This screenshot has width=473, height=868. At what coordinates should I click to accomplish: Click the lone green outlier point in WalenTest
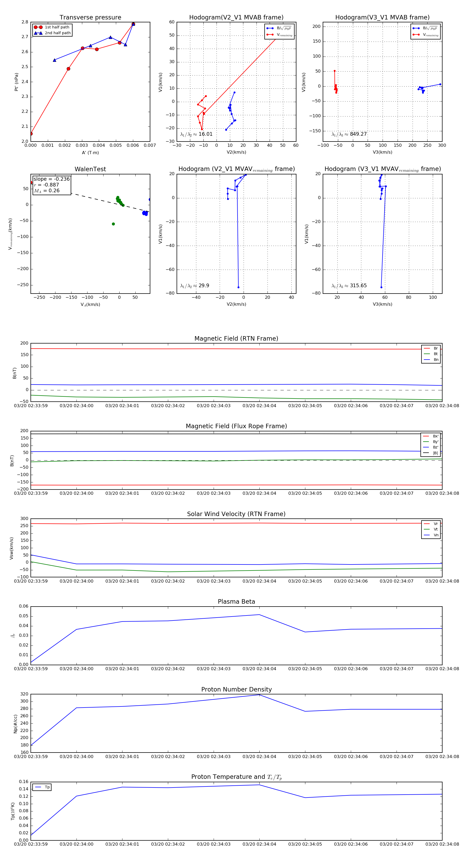[113, 224]
